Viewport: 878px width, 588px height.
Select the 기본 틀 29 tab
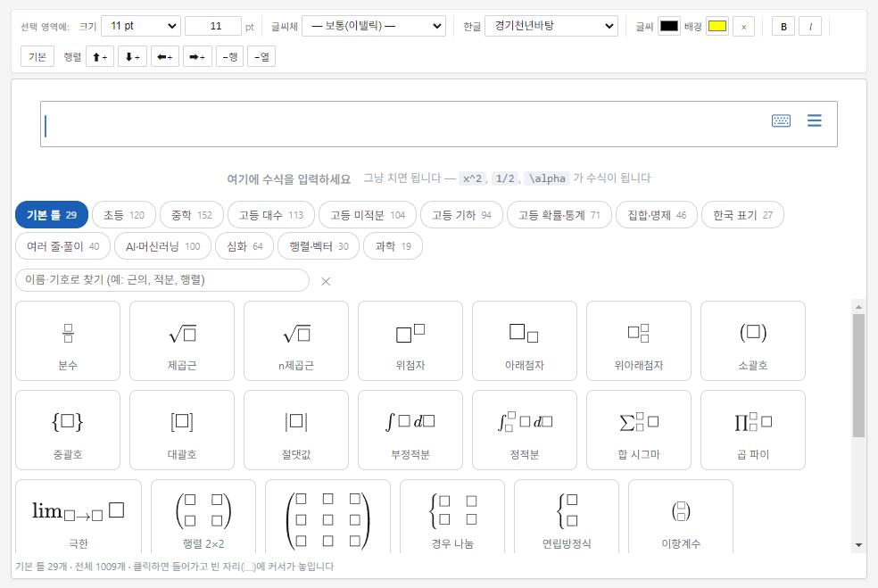[x=52, y=215]
